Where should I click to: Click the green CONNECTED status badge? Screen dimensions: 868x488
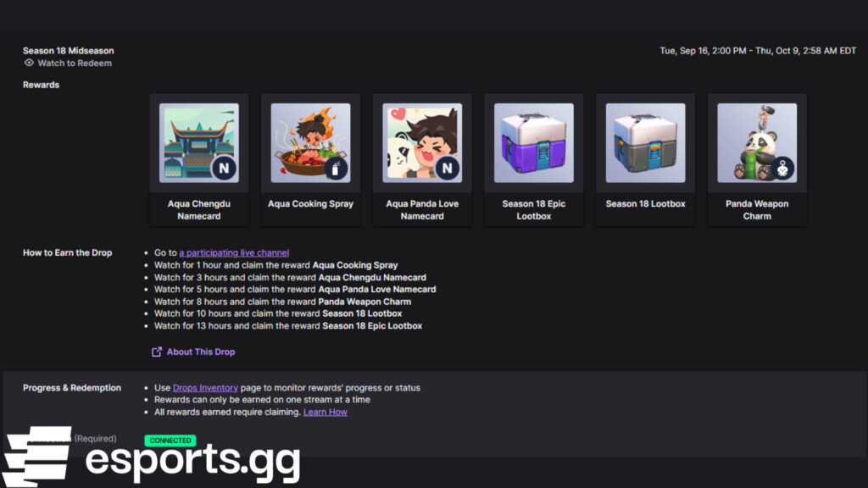[170, 441]
